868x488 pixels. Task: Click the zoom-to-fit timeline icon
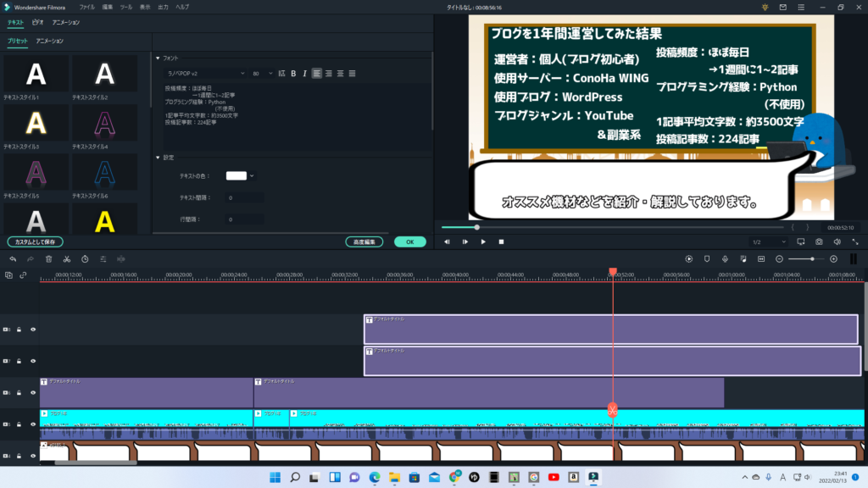(761, 259)
